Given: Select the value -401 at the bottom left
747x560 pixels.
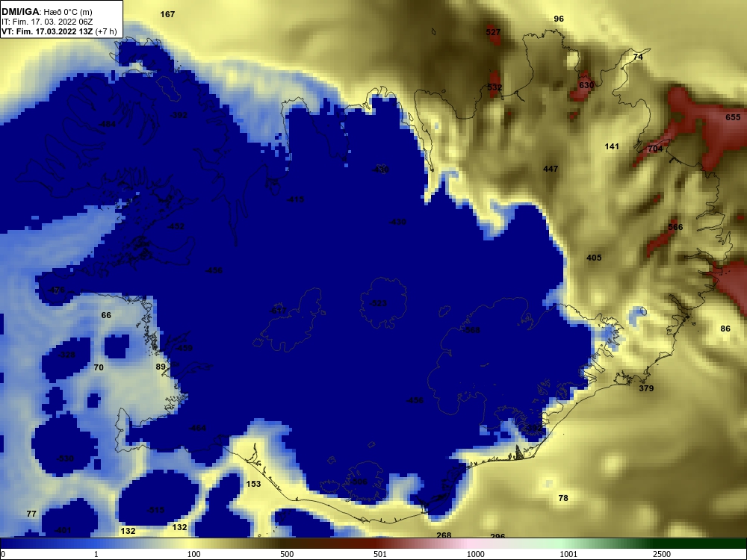Looking at the screenshot, I should [63, 530].
